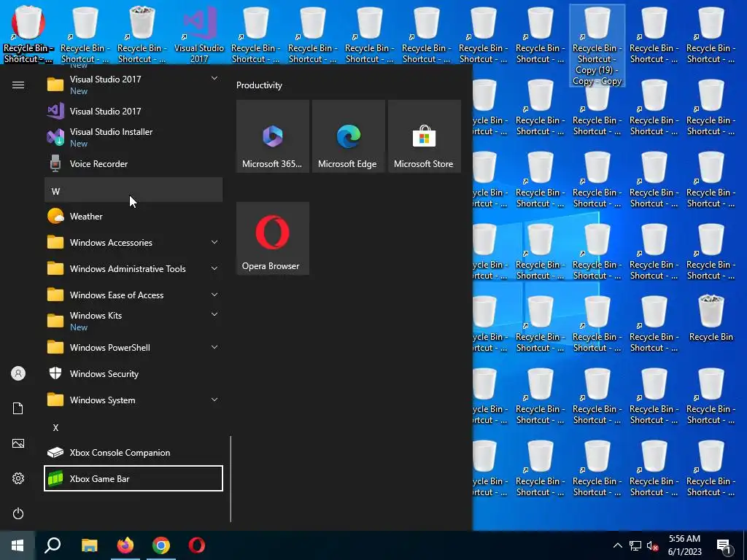The image size is (747, 560).
Task: Show hidden tray icons
Action: [617, 545]
